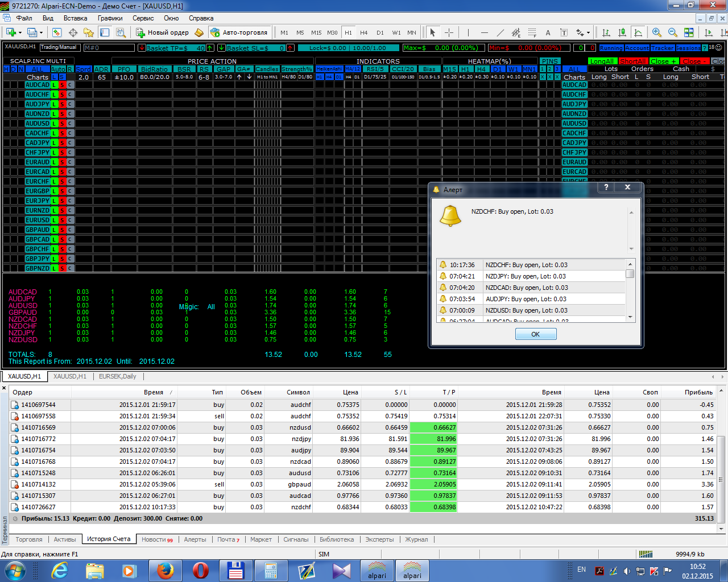The height and width of the screenshot is (582, 728).
Task: Open the profiles dropdown arrow
Action: (42, 32)
